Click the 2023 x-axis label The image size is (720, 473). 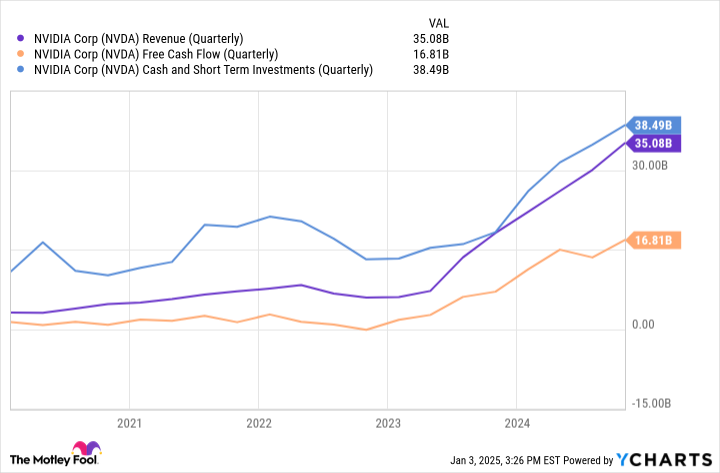pos(388,423)
